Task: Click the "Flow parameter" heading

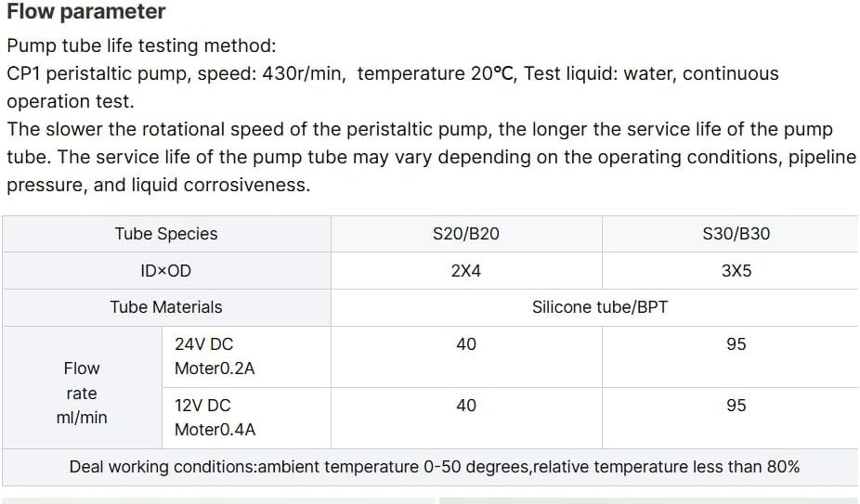Action: tap(86, 12)
